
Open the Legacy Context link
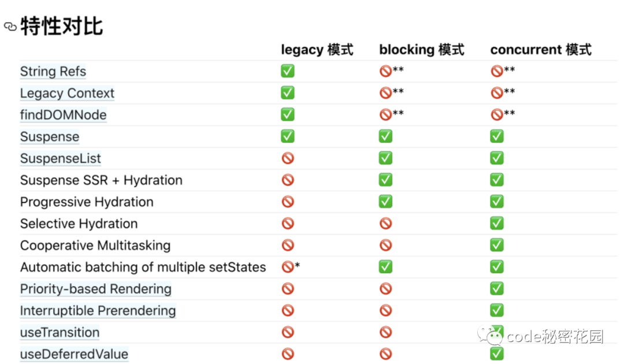(x=67, y=93)
